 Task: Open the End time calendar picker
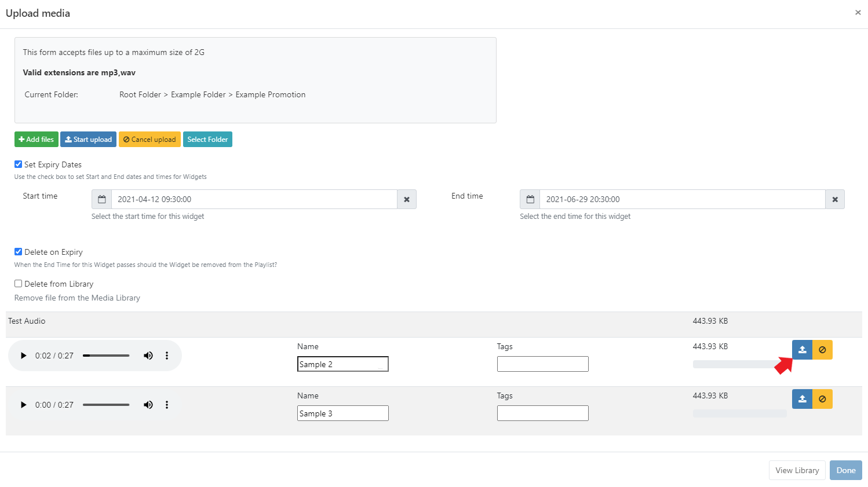pos(530,199)
